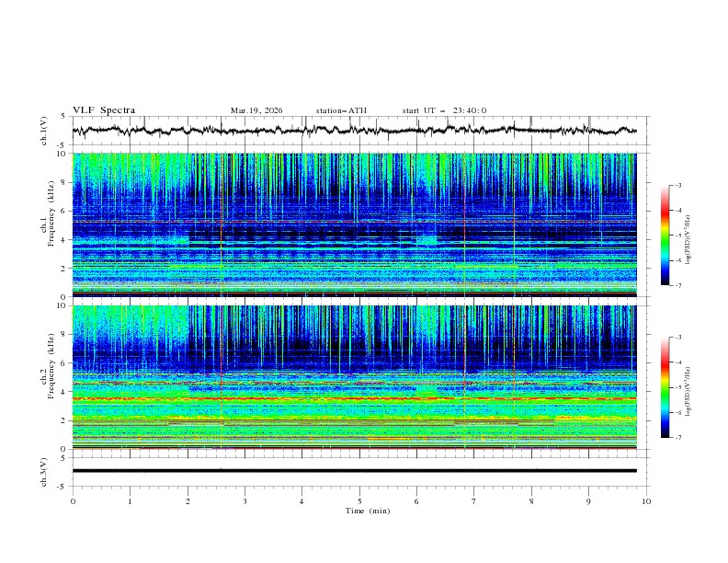The width and height of the screenshot is (728, 563).
Task: Click the ch.3 flat black voltage trace
Action: click(x=354, y=471)
